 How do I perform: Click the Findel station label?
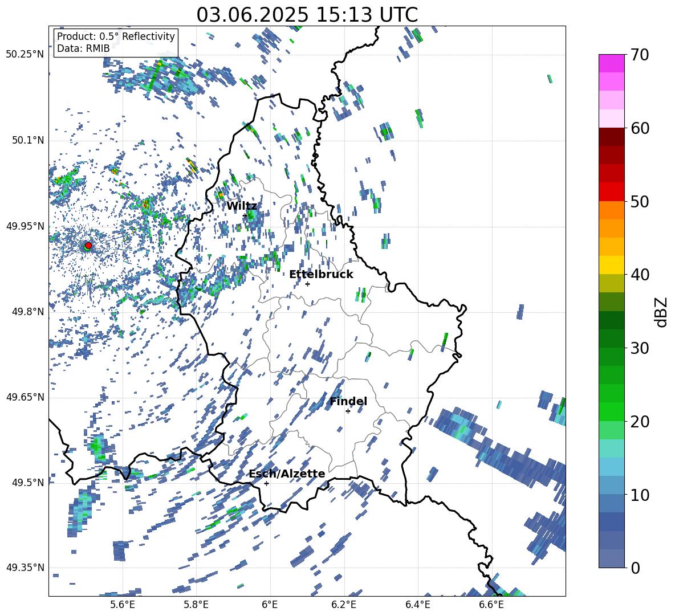point(348,401)
